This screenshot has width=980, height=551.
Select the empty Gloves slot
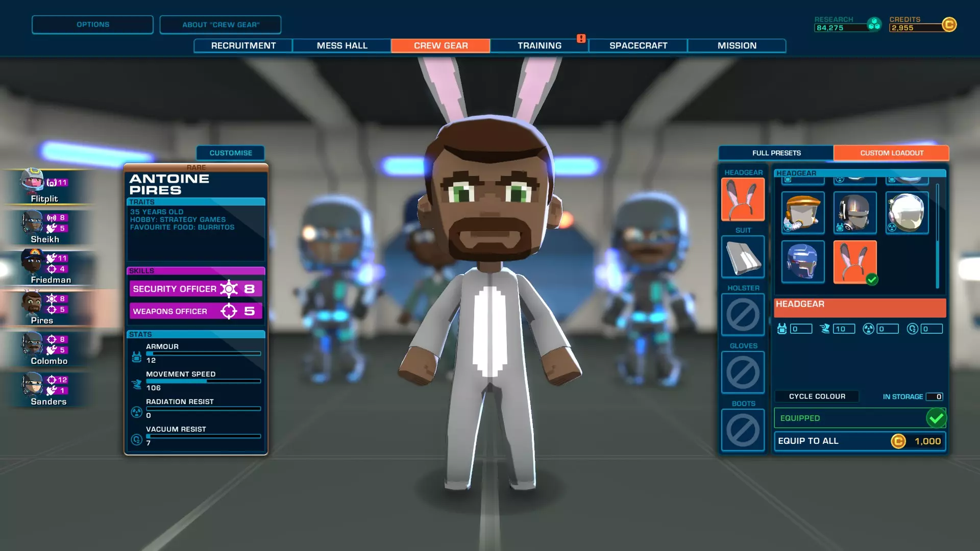(x=743, y=372)
